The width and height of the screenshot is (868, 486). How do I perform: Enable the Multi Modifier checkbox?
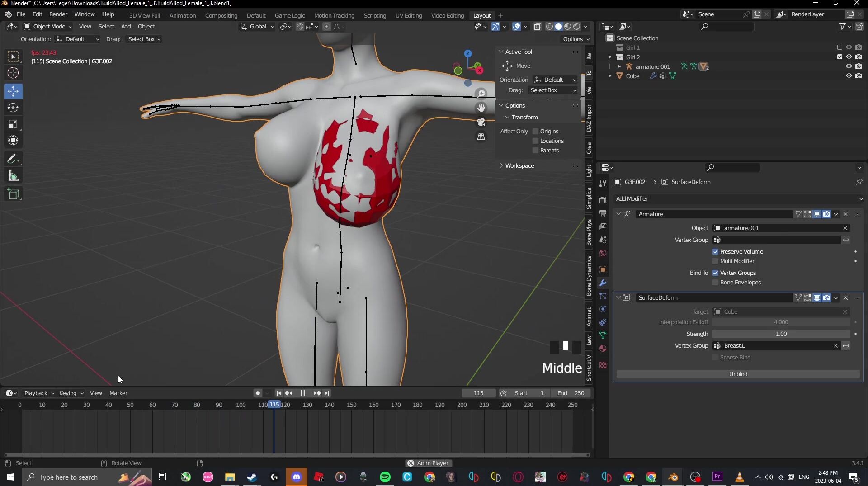715,261
